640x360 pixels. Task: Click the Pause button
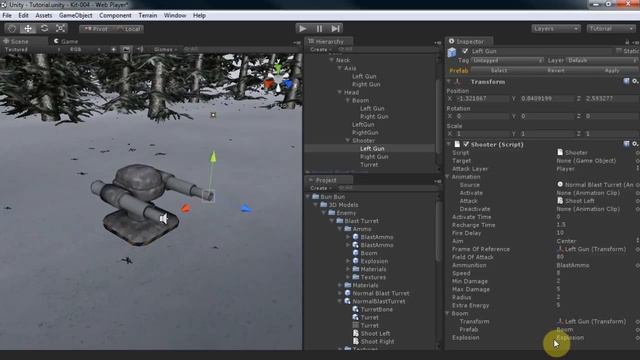pyautogui.click(x=319, y=29)
